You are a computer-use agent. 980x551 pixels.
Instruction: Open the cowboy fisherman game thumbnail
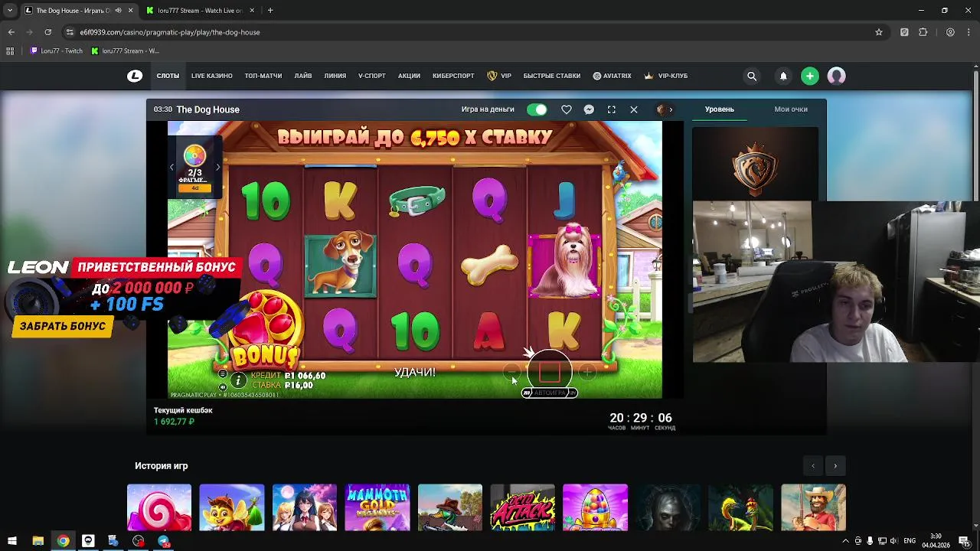click(813, 507)
